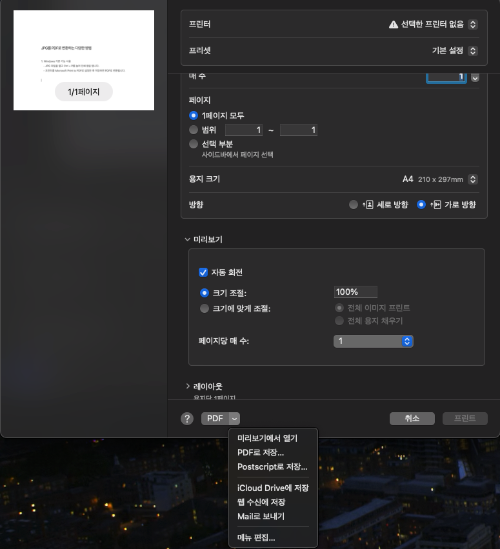Open the 프리셋 기본 설정 dropdown
The height and width of the screenshot is (549, 500).
pos(473,51)
